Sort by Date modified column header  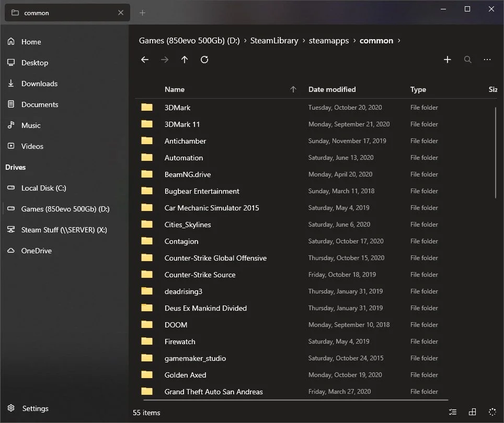click(332, 89)
